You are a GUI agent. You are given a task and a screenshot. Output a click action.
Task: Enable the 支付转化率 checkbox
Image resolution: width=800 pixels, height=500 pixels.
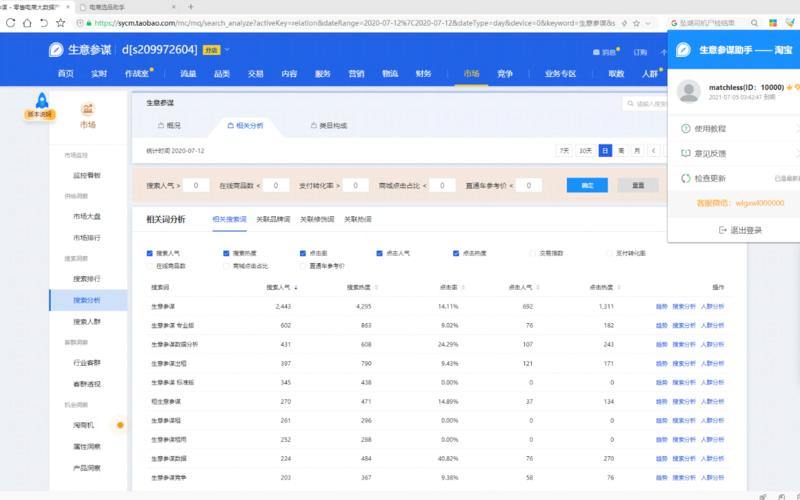pos(609,253)
